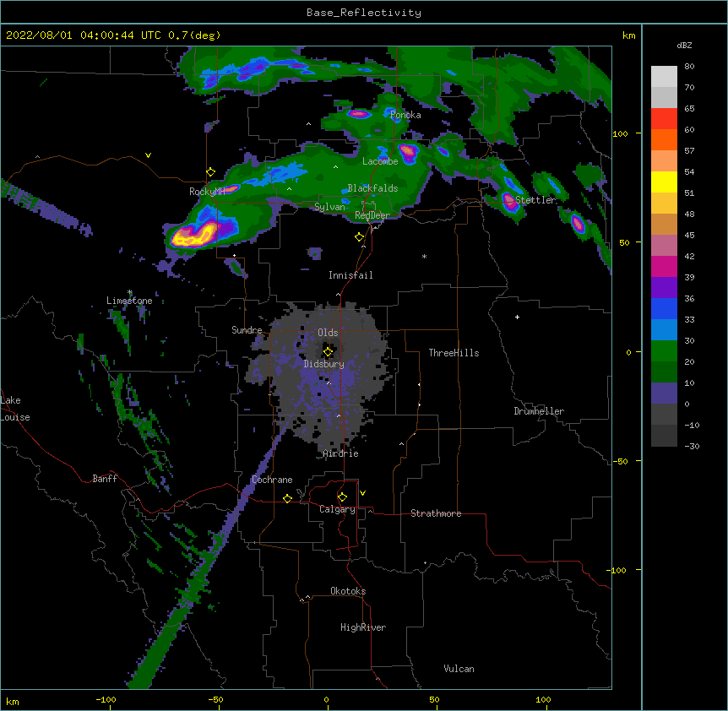Select the dark orange 60-57 dBZ swatch
728x711 pixels.
tap(664, 139)
